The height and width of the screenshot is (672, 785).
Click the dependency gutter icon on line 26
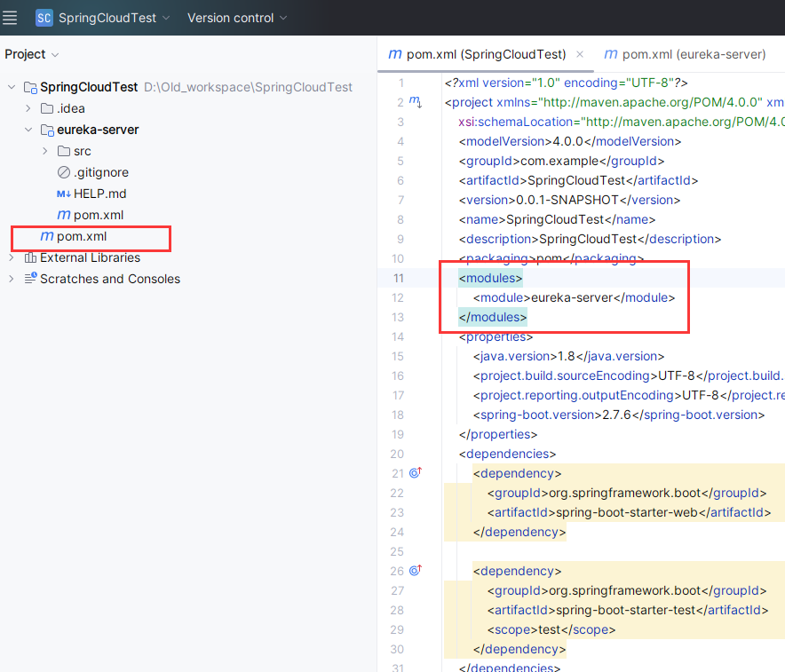point(415,571)
